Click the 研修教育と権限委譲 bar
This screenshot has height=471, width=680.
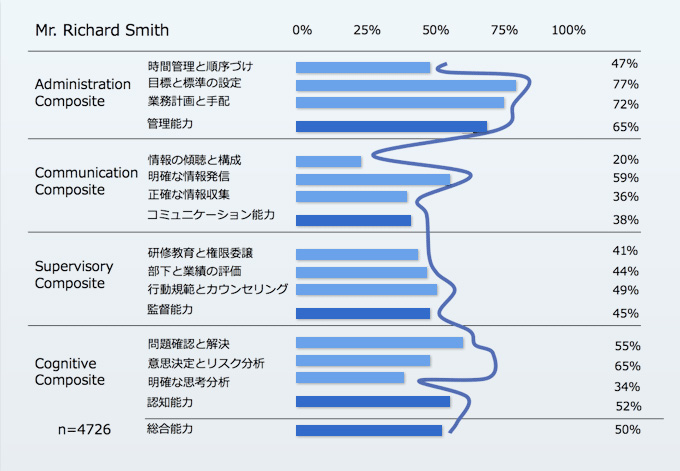(x=357, y=254)
